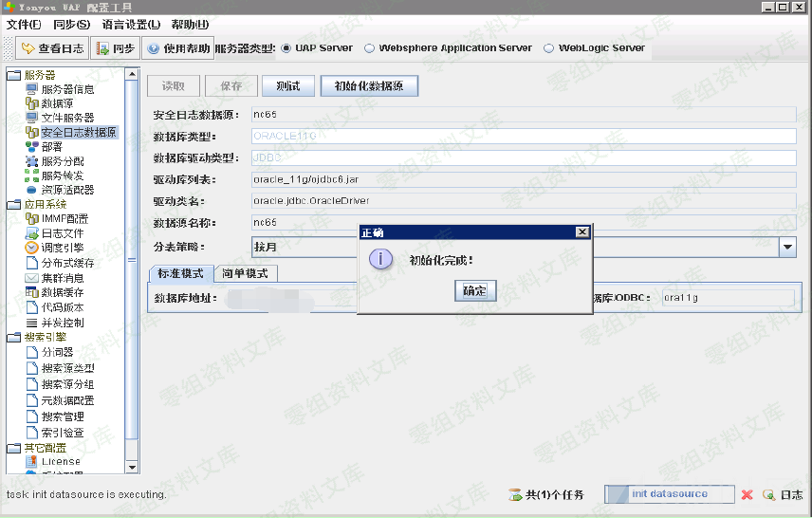This screenshot has height=518, width=812.
Task: Collapse the 服务器 tree folder
Action: click(13, 75)
